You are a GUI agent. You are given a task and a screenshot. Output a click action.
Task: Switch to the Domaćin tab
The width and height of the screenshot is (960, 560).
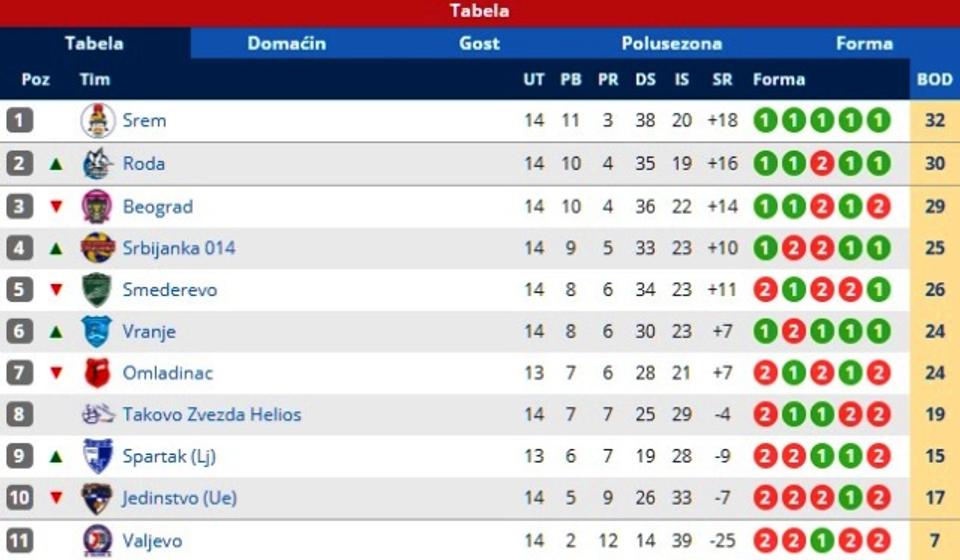coord(287,43)
